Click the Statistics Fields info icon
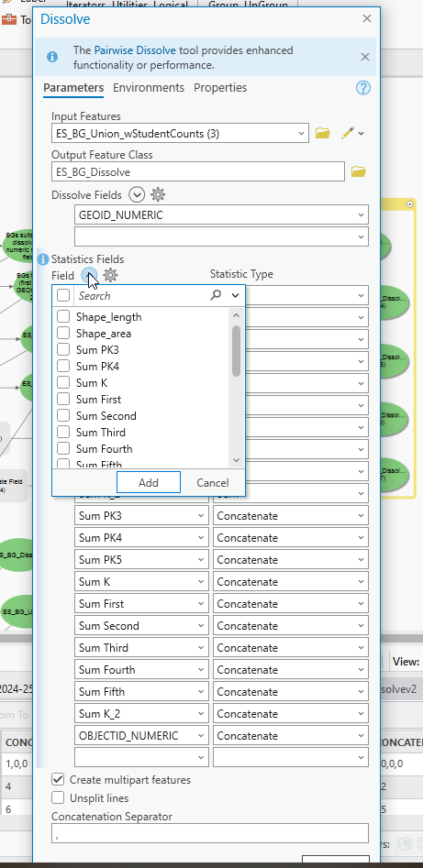423x868 pixels. click(43, 259)
